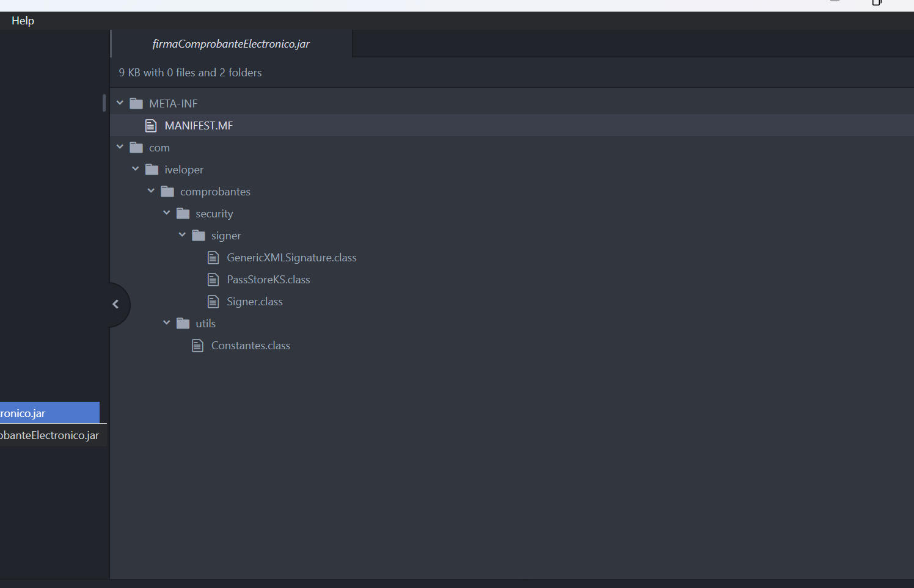914x588 pixels.
Task: Click the META-INF folder icon
Action: tap(136, 104)
